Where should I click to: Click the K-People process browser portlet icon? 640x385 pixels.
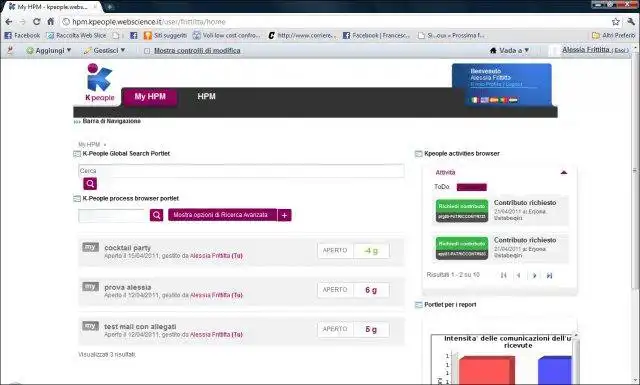77,199
